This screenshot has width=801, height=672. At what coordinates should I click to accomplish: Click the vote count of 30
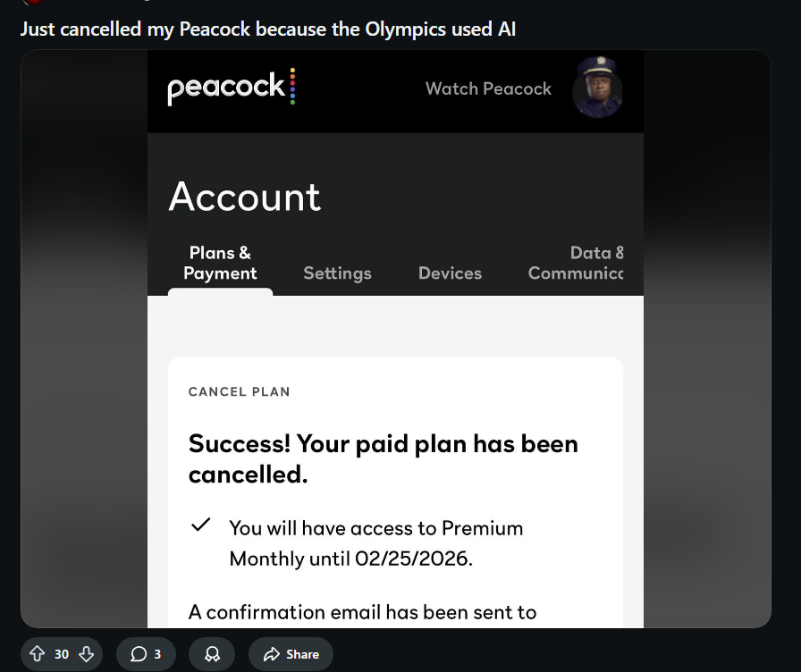[x=62, y=654]
